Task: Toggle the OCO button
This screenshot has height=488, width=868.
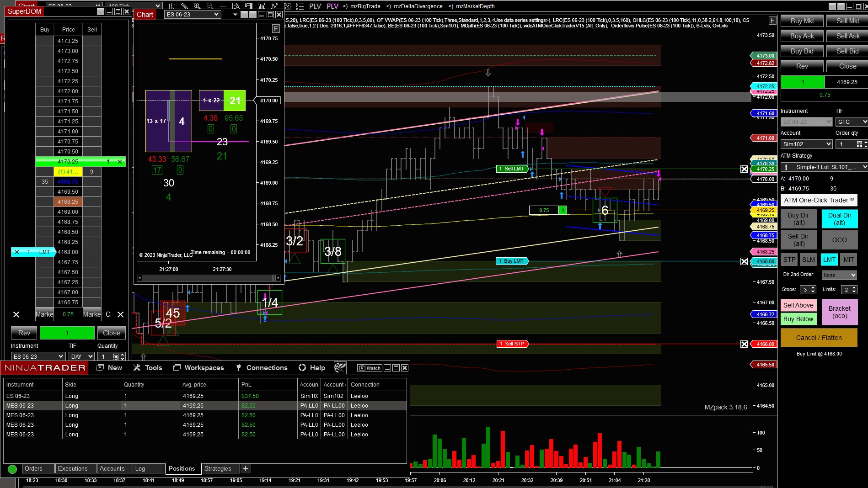Action: [840, 240]
